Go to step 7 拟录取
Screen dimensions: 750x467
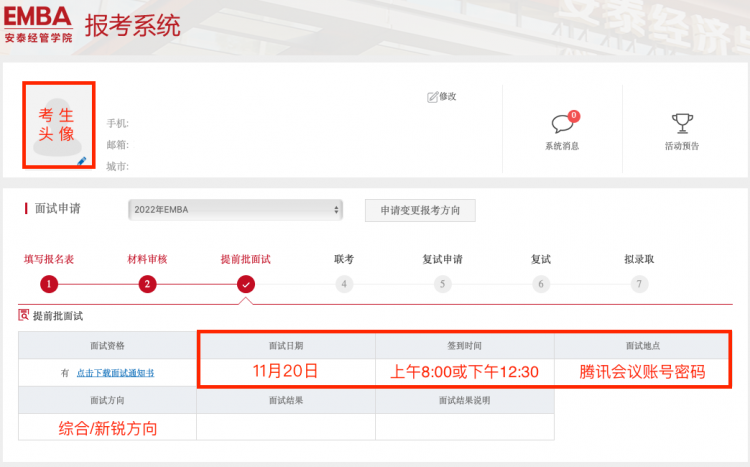tap(639, 284)
